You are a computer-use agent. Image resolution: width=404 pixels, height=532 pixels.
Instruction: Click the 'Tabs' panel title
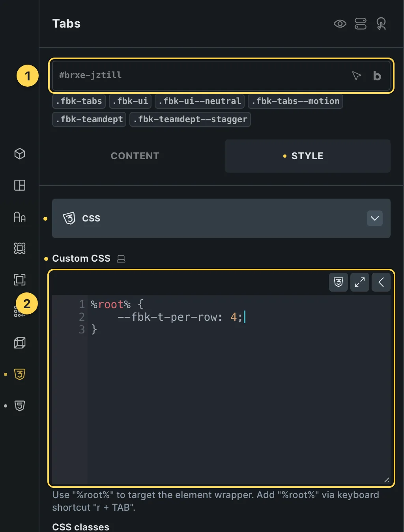click(66, 24)
